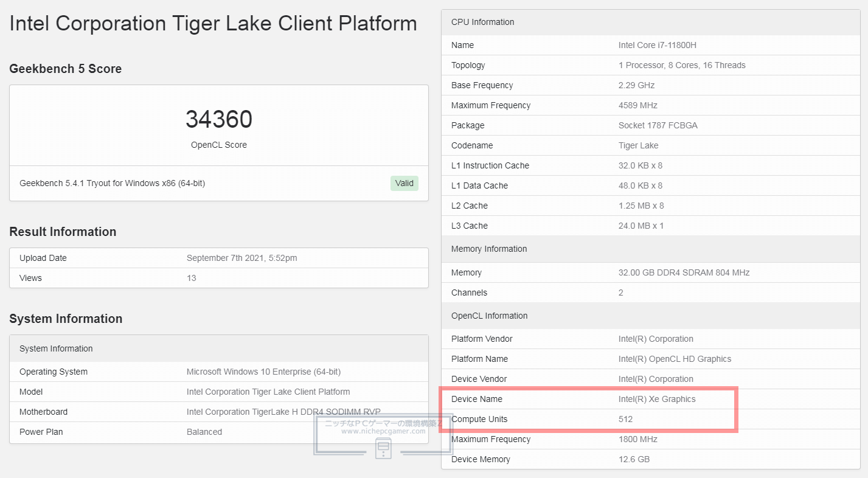Select the Memory value 32.00 GB DDR4 SDRAM

(x=684, y=272)
